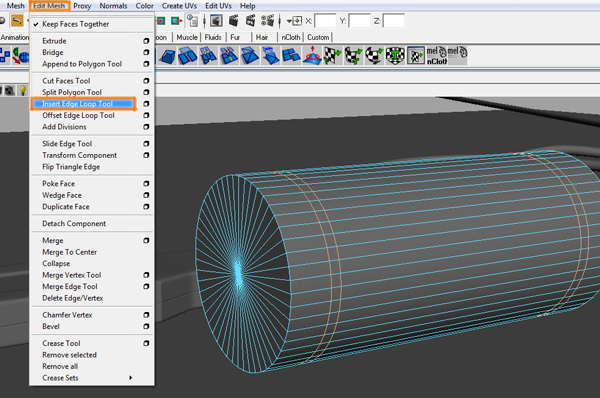Click the Bridge blue panels shelf icon

[x=188, y=56]
